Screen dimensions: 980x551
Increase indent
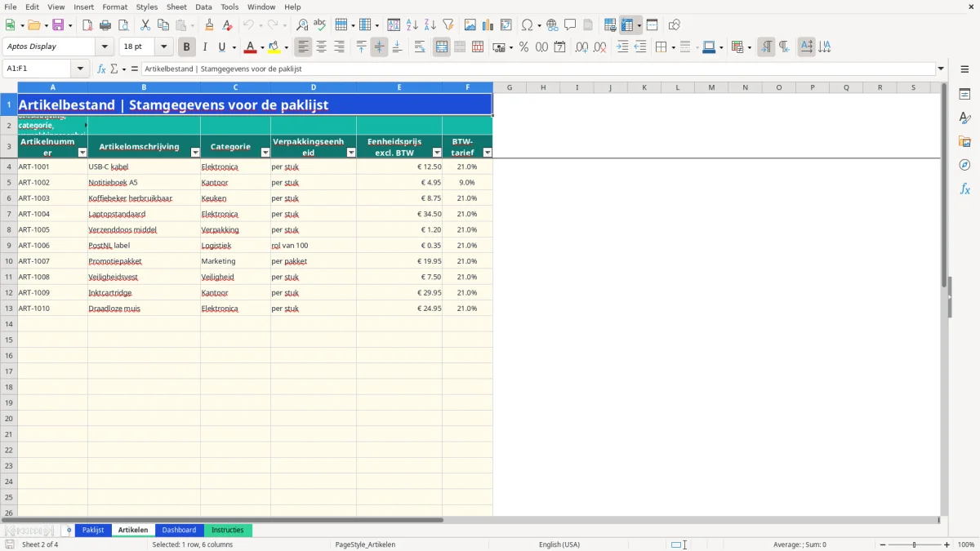622,47
